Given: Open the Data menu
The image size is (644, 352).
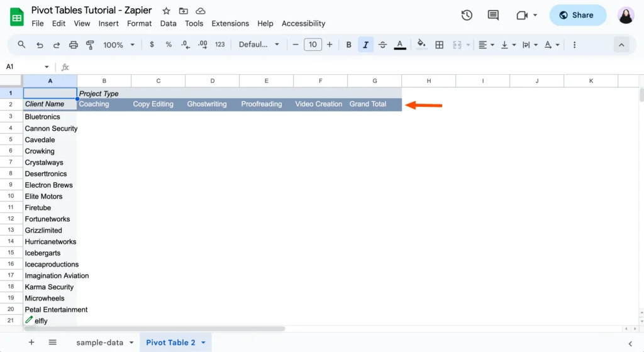Looking at the screenshot, I should click(168, 23).
